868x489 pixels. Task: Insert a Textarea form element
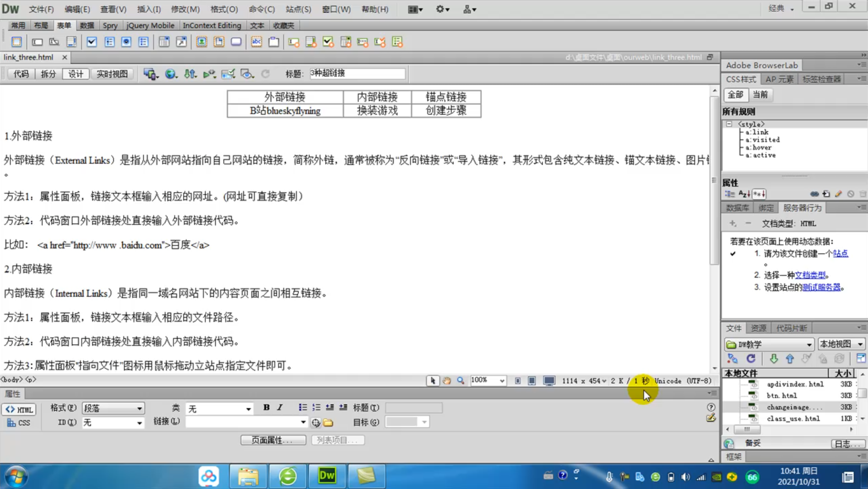(71, 42)
